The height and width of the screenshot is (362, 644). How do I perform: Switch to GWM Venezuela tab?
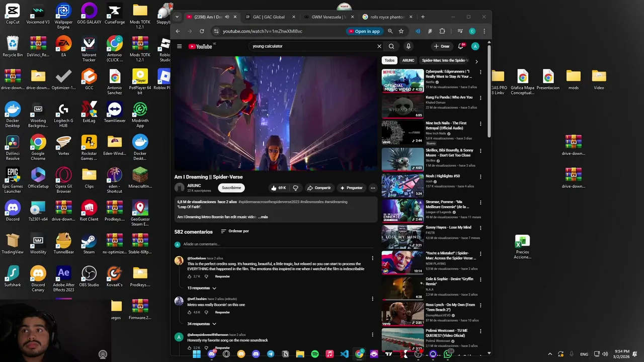(329, 17)
